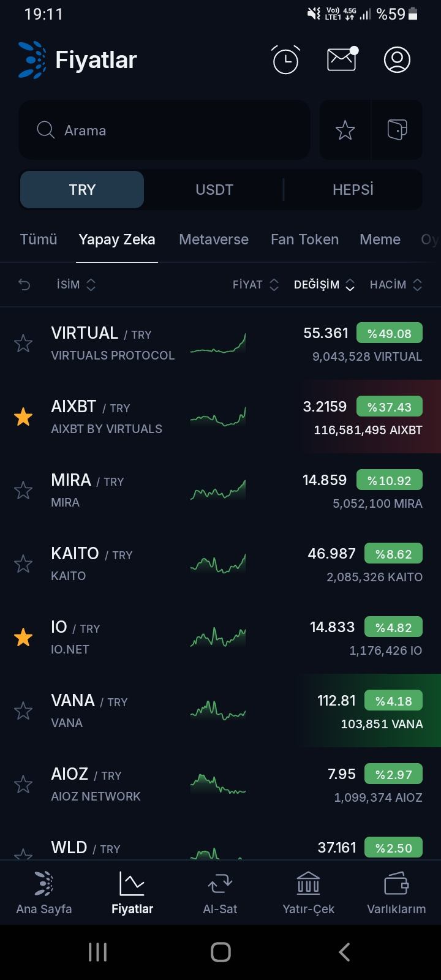Viewport: 441px width, 980px height.
Task: Sort list by HACİM column
Action: click(x=396, y=284)
